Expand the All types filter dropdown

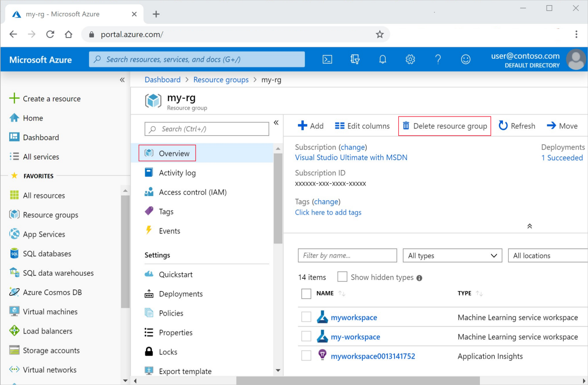(452, 255)
